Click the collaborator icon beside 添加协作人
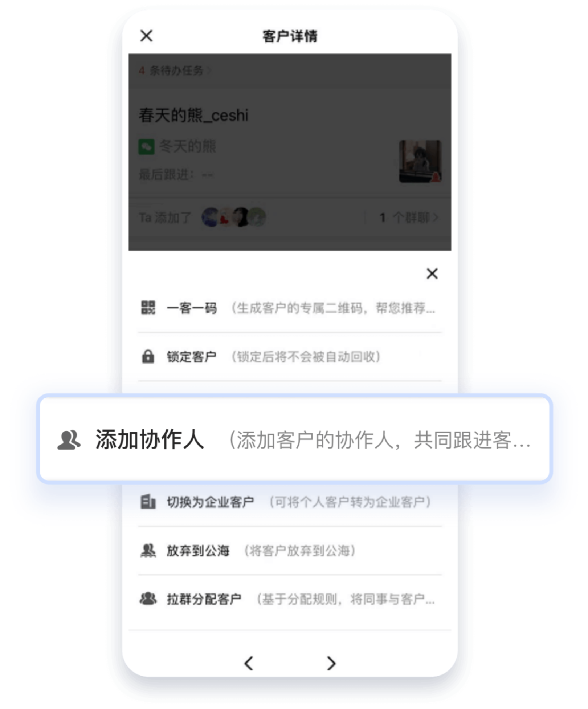This screenshot has width=588, height=709. pos(69,440)
